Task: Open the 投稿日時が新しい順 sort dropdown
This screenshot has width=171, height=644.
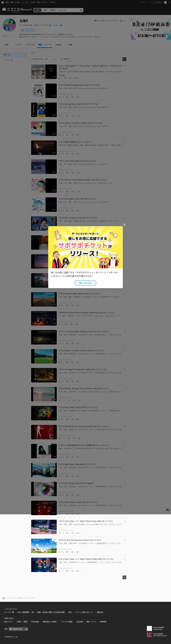Action: coord(44,59)
